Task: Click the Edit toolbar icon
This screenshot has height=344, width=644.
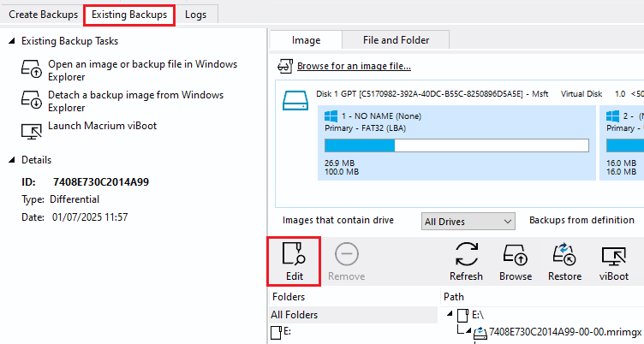Action: pos(294,261)
